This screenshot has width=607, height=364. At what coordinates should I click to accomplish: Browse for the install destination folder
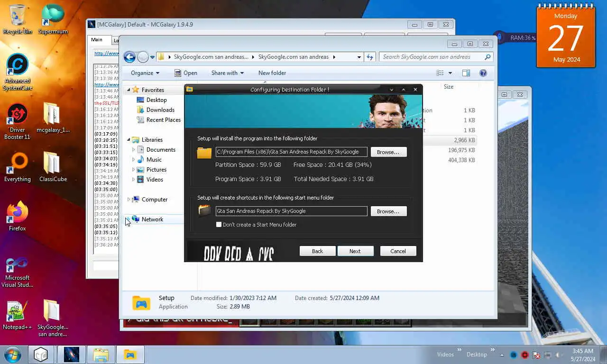[388, 152]
